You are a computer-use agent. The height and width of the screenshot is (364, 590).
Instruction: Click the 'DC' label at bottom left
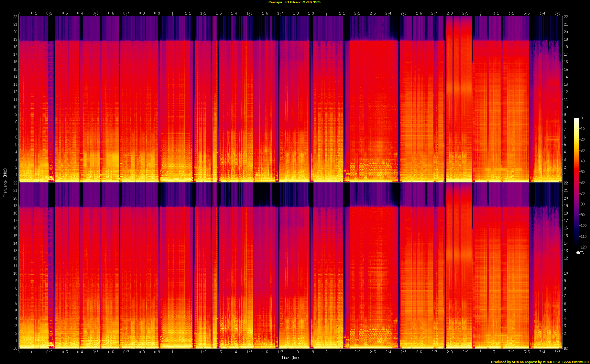(15, 348)
